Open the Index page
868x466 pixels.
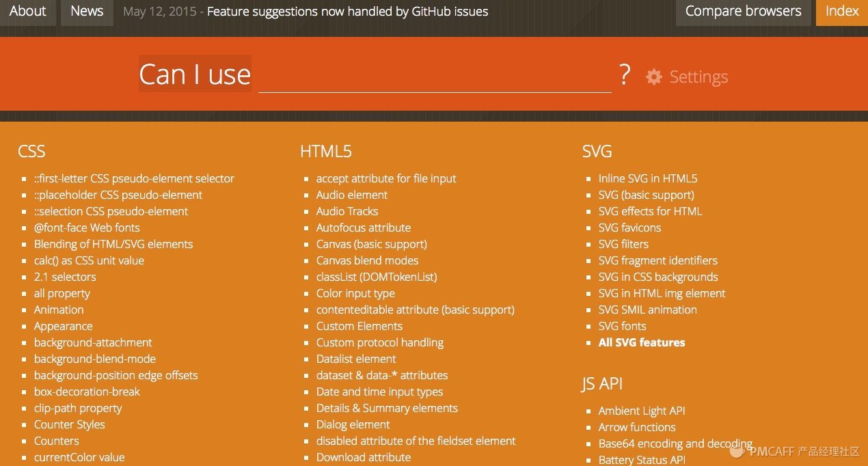click(x=841, y=10)
